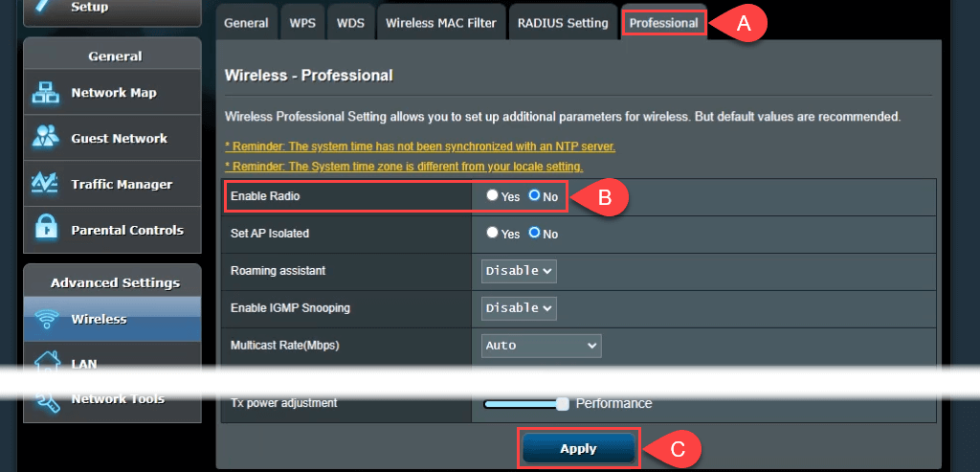The height and width of the screenshot is (472, 980).
Task: Set Enable Radio to Yes
Action: [492, 195]
